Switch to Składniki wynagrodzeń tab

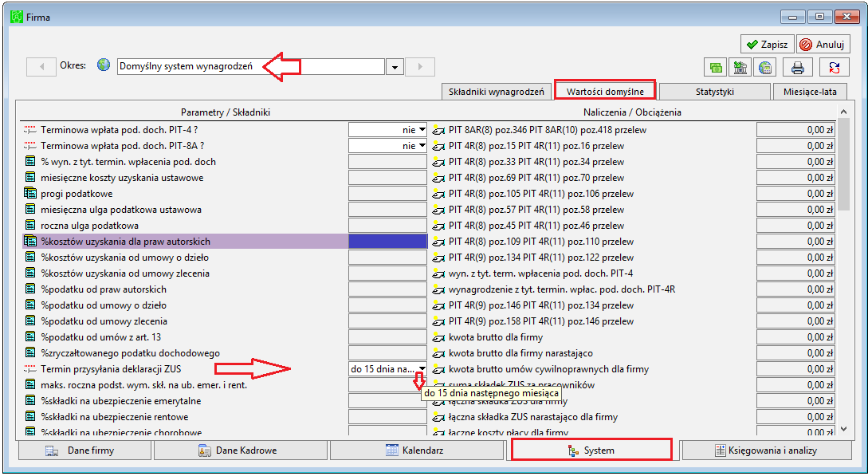(497, 92)
